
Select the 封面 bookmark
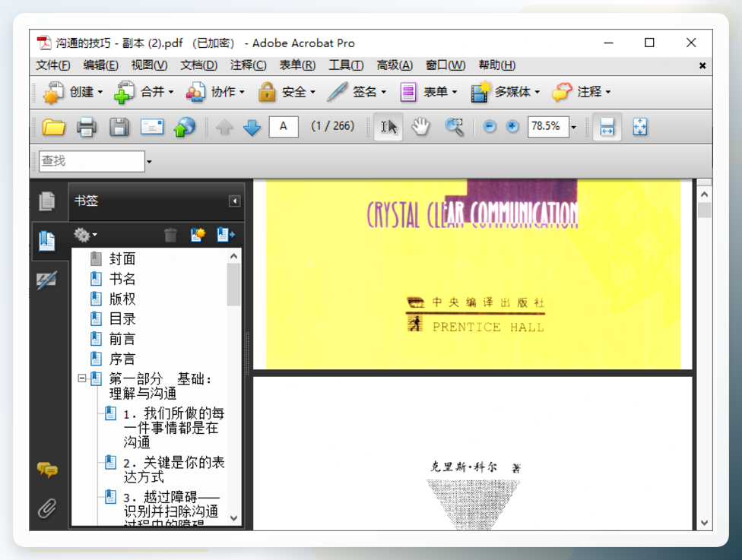122,258
